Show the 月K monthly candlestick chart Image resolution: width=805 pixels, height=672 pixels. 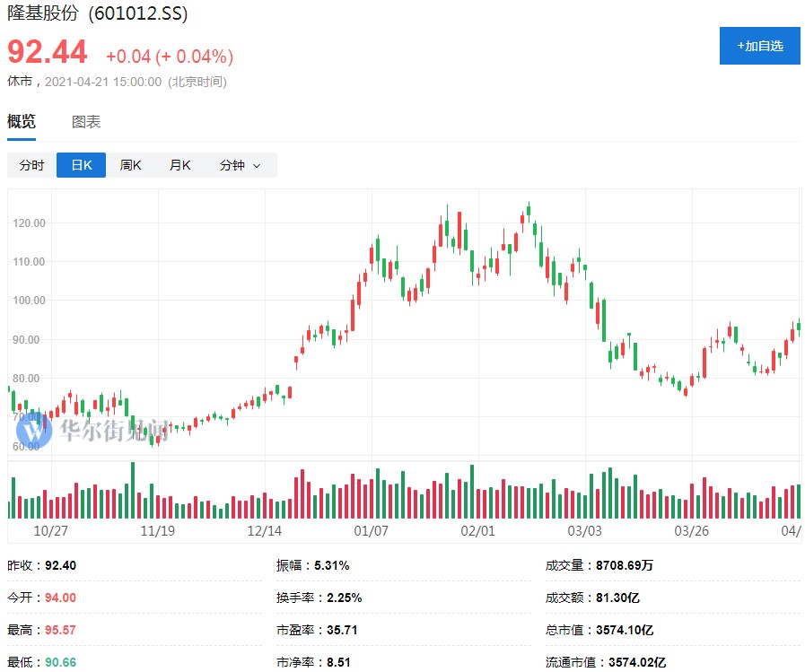tap(180, 165)
